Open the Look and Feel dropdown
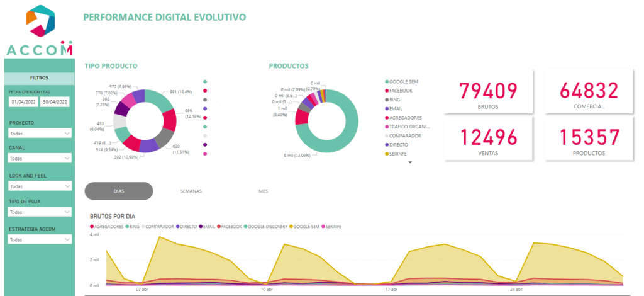644x296 pixels. pyautogui.click(x=40, y=186)
